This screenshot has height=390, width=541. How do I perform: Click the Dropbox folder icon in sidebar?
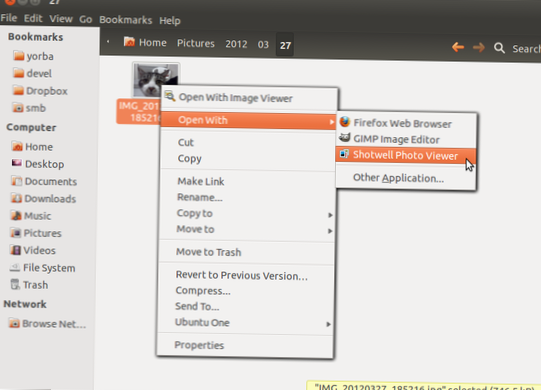pyautogui.click(x=19, y=90)
